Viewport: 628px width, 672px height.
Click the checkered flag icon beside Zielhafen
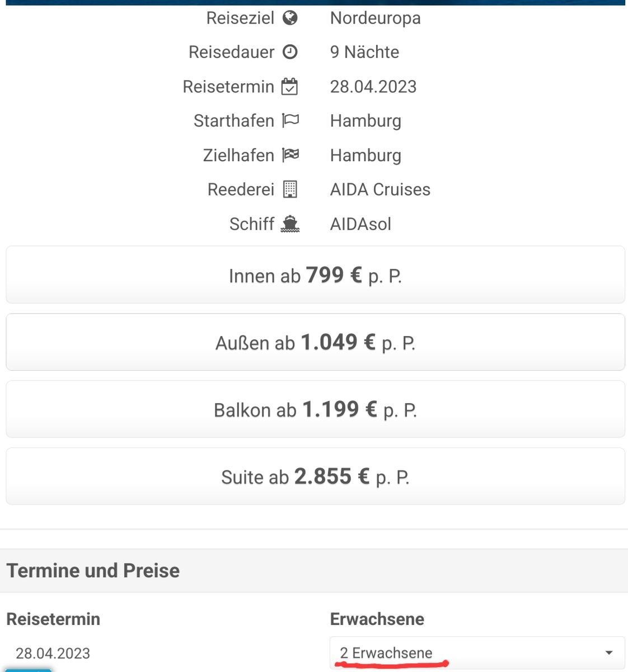click(x=290, y=155)
